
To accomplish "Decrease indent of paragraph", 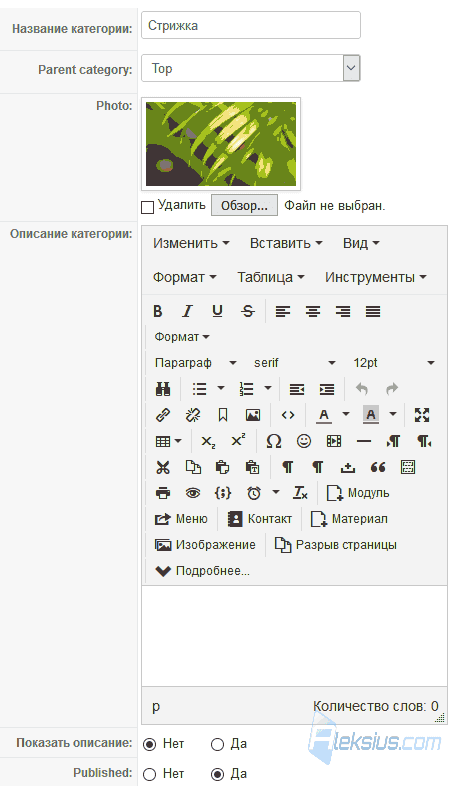I will tap(297, 389).
